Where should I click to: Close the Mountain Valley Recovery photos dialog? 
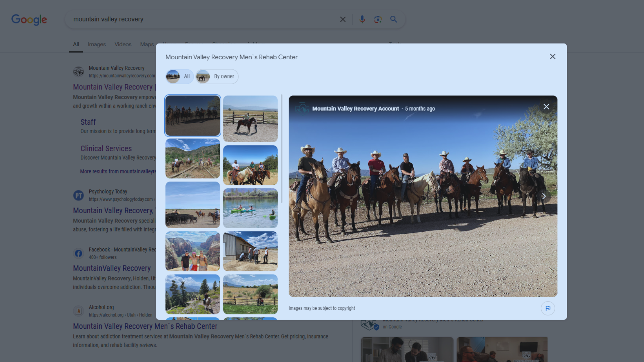pyautogui.click(x=552, y=57)
